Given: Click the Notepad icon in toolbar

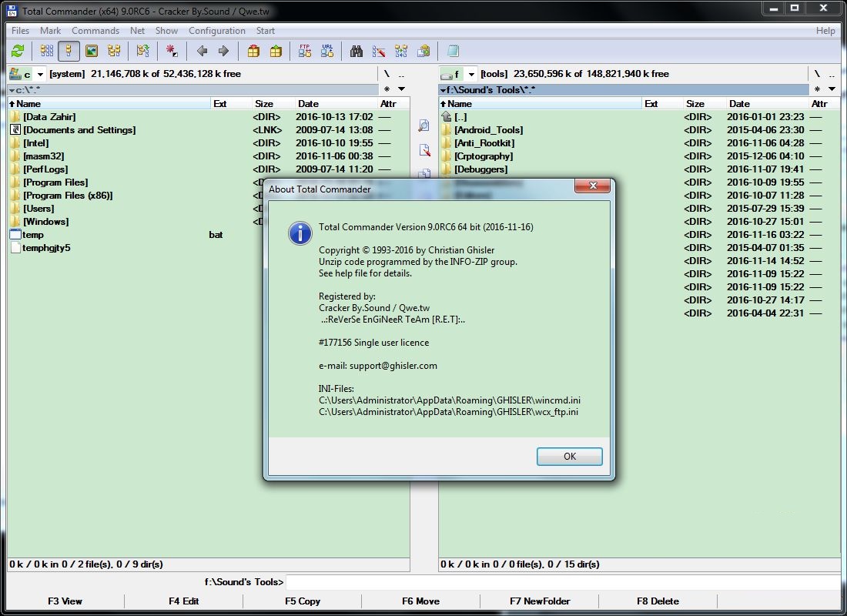Looking at the screenshot, I should point(453,52).
